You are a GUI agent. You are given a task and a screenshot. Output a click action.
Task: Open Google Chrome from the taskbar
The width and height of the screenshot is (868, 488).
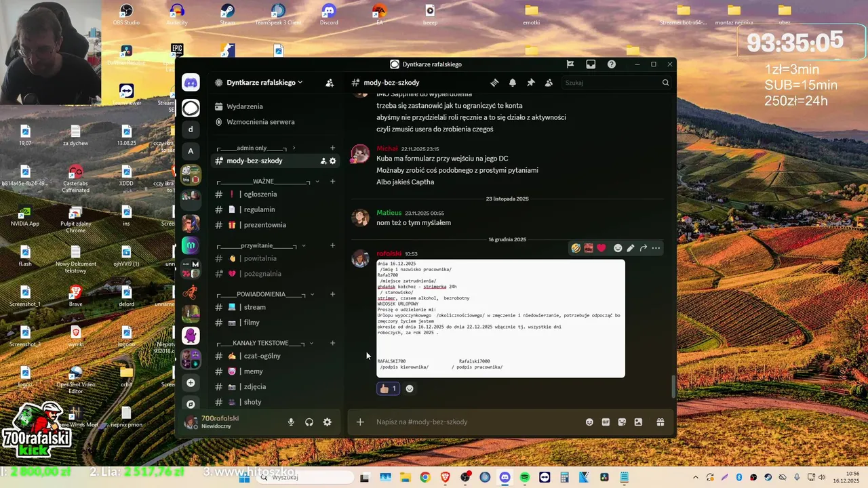[425, 477]
